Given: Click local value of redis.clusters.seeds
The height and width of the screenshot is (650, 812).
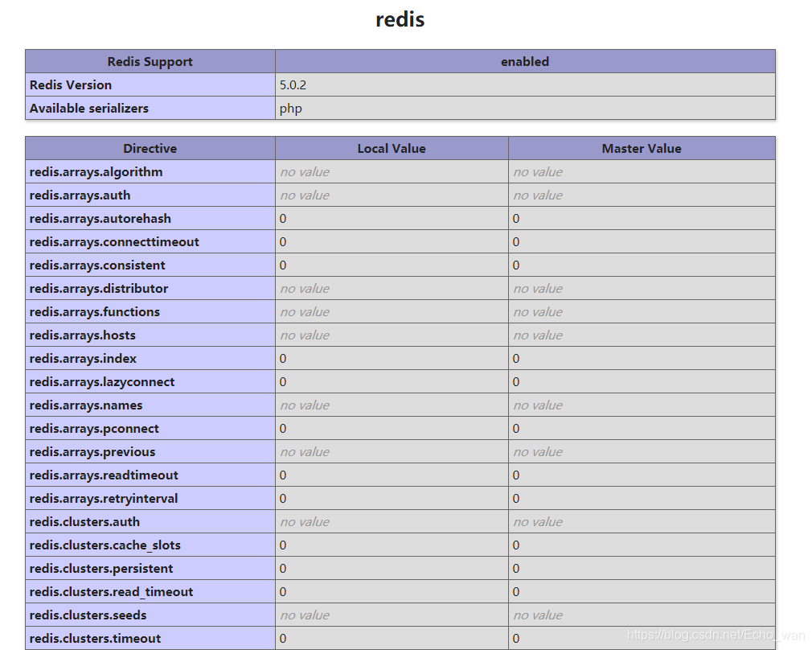Looking at the screenshot, I should pyautogui.click(x=305, y=615).
